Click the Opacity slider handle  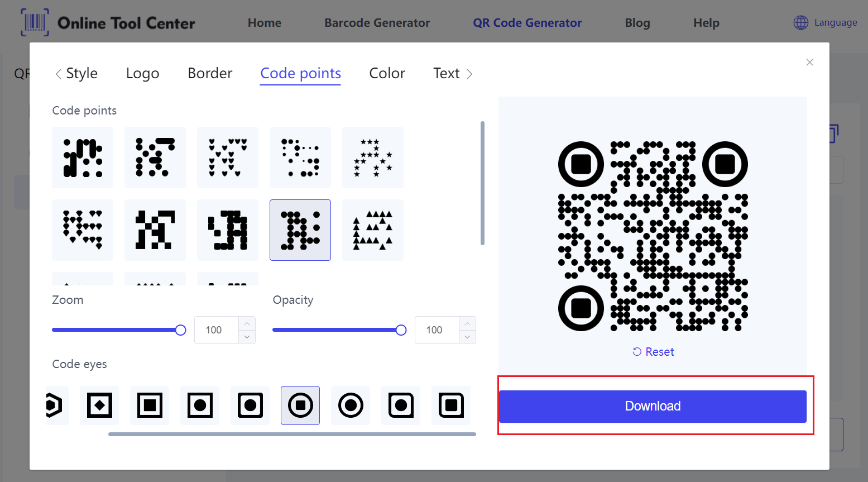tap(401, 330)
